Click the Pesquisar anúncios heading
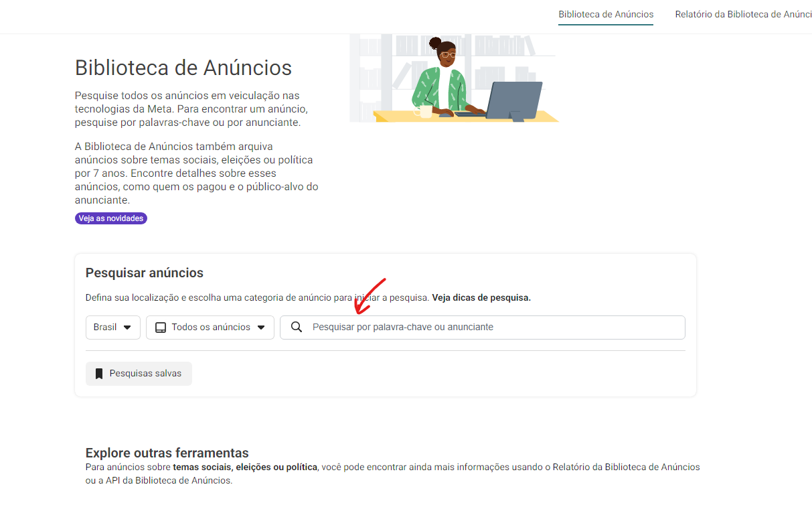The height and width of the screenshot is (507, 812). click(x=145, y=273)
